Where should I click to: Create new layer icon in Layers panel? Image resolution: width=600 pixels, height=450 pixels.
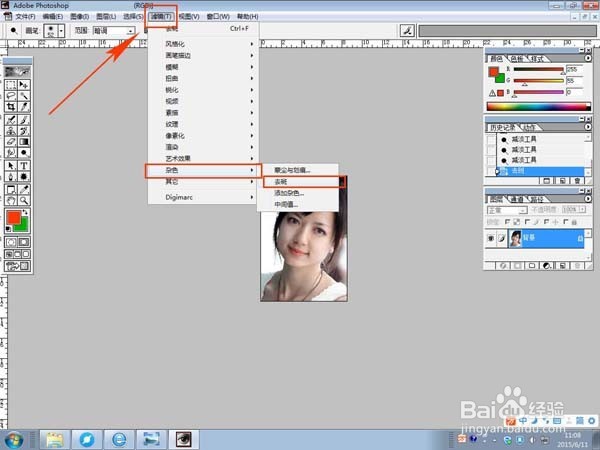point(562,266)
